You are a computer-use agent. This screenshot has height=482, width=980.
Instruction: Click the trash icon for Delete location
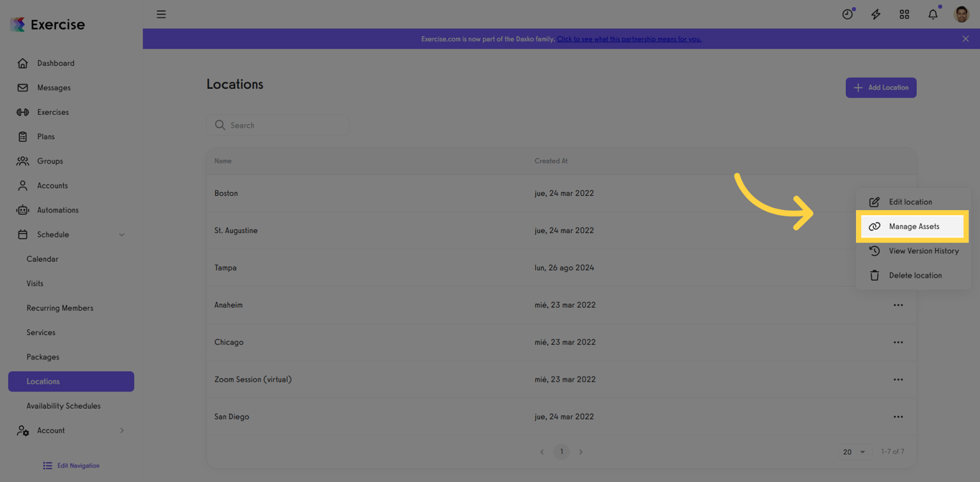click(875, 275)
